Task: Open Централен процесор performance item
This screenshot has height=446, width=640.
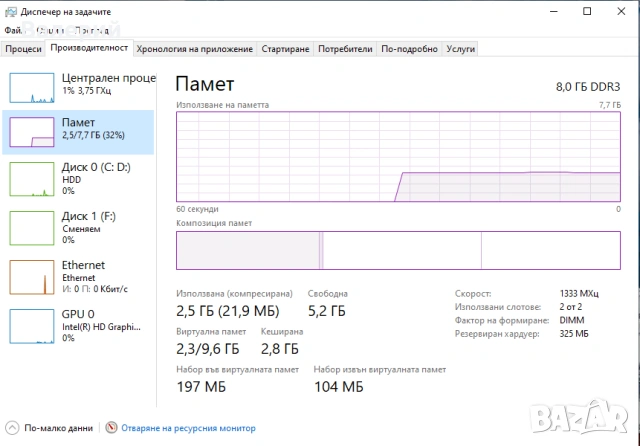Action: [x=78, y=88]
